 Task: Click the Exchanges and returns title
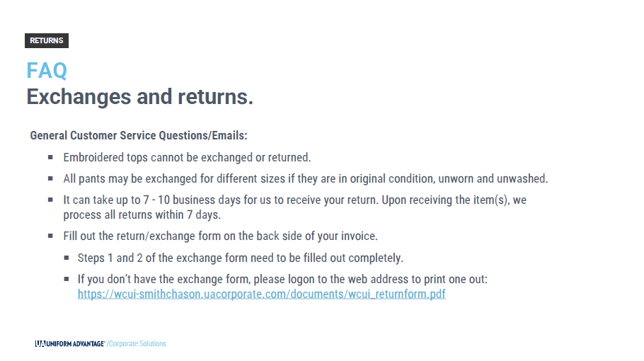140,98
